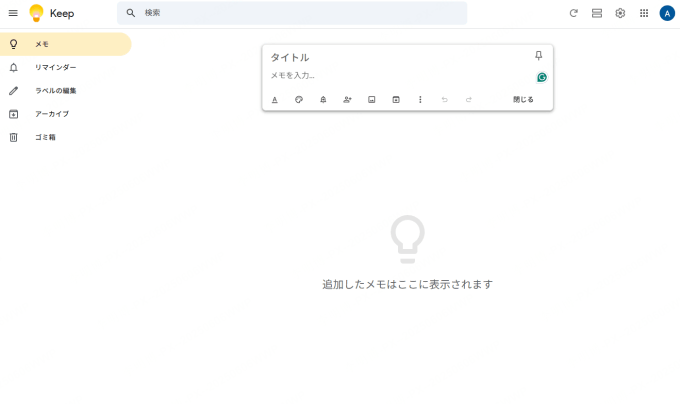Set a reminder with the bell icon
The width and height of the screenshot is (680, 405).
point(323,100)
